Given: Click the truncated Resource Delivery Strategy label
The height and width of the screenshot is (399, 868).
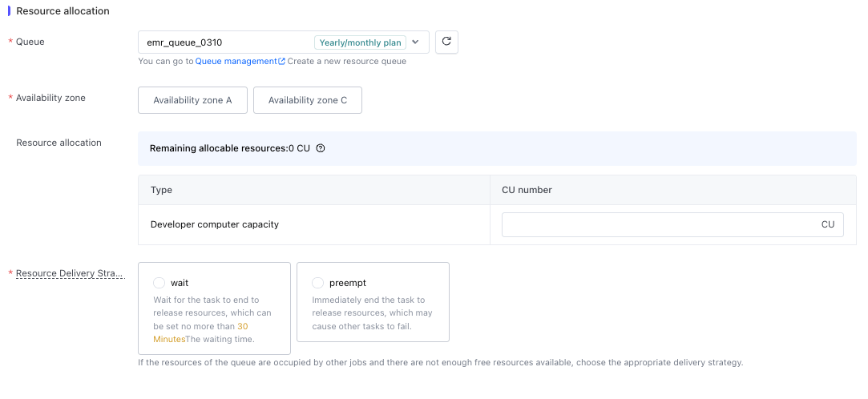Looking at the screenshot, I should pos(71,273).
